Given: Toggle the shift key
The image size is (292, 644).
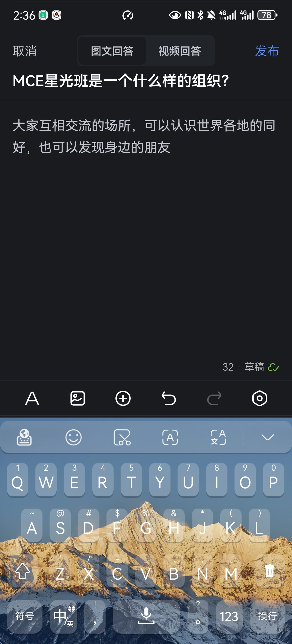Looking at the screenshot, I should click(x=23, y=571).
